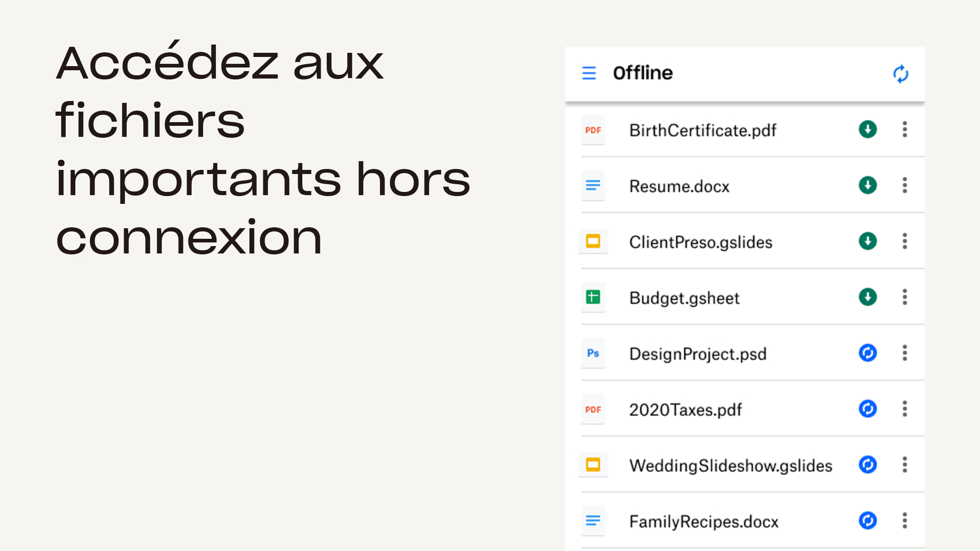Open more options for WeddingSlideshow.gslides
Image resolution: width=980 pixels, height=551 pixels.
[x=905, y=465]
